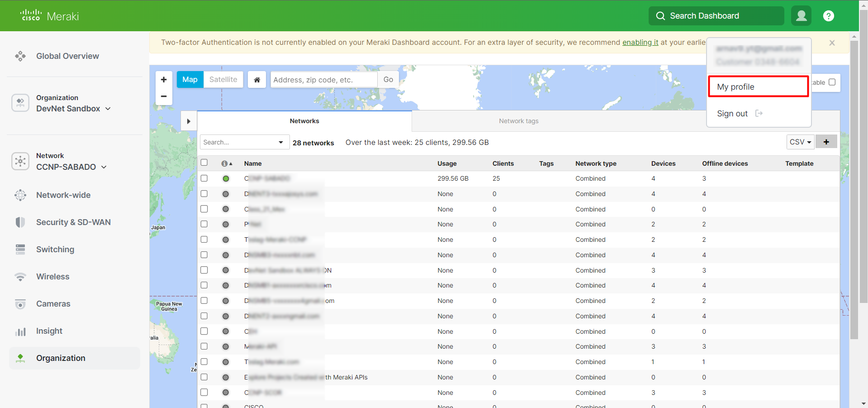Screen dimensions: 868x408
Task: Click the map home icon
Action: point(257,80)
